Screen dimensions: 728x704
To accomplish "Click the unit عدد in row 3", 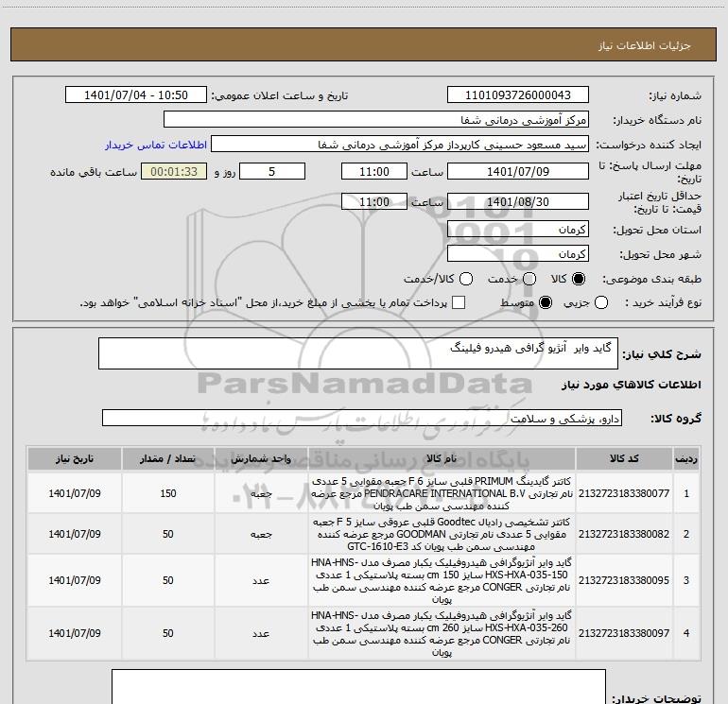I will pyautogui.click(x=261, y=580).
